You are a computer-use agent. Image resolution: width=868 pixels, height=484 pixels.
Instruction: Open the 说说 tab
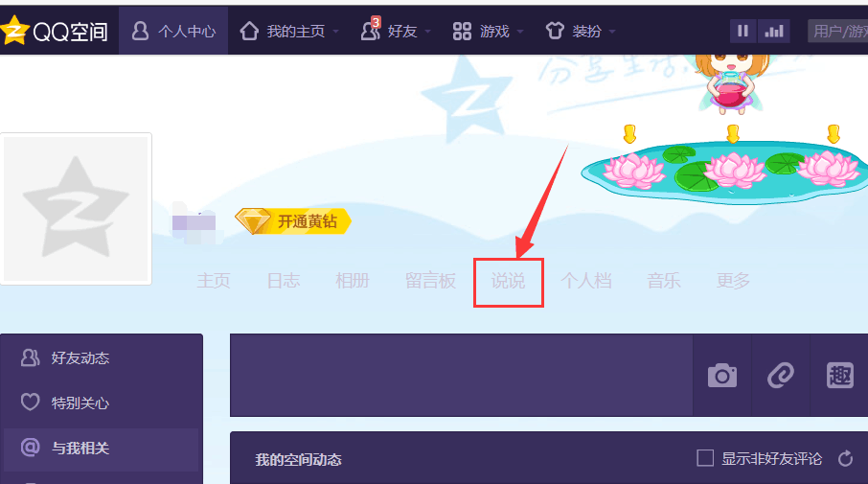pyautogui.click(x=508, y=281)
